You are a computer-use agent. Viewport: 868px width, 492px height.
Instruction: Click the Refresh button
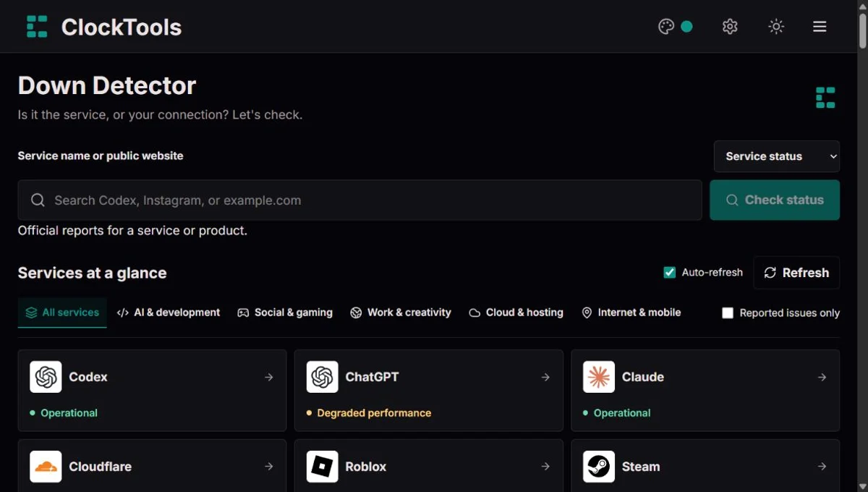796,273
